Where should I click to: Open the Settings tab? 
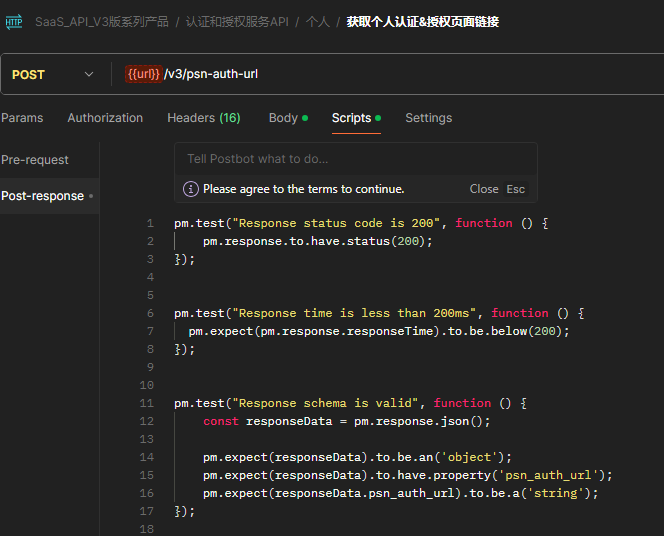click(429, 118)
